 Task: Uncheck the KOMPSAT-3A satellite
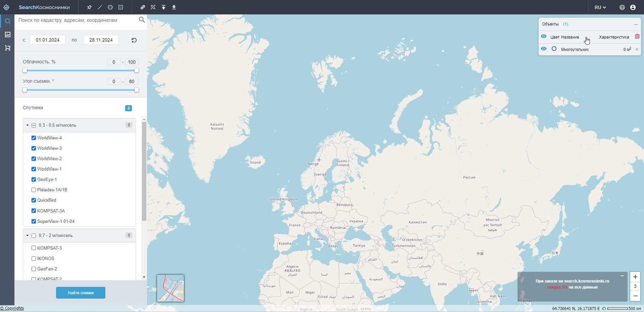34,211
